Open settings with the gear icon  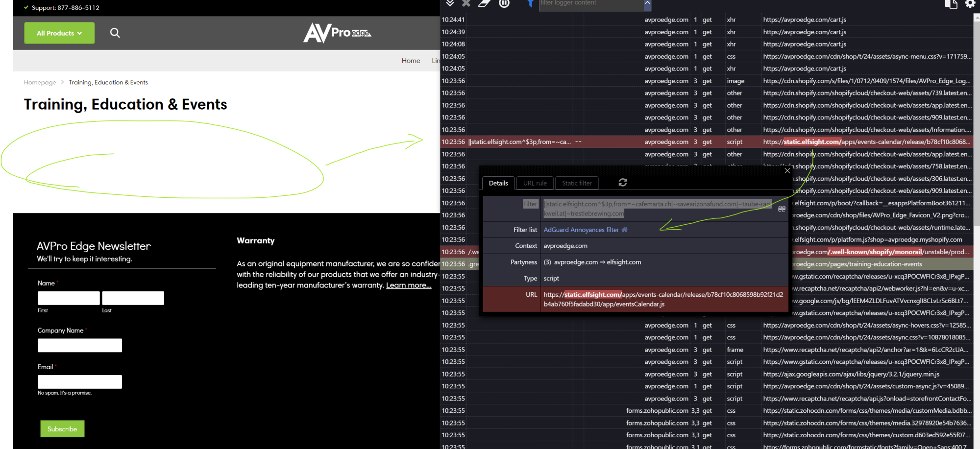coord(970,4)
